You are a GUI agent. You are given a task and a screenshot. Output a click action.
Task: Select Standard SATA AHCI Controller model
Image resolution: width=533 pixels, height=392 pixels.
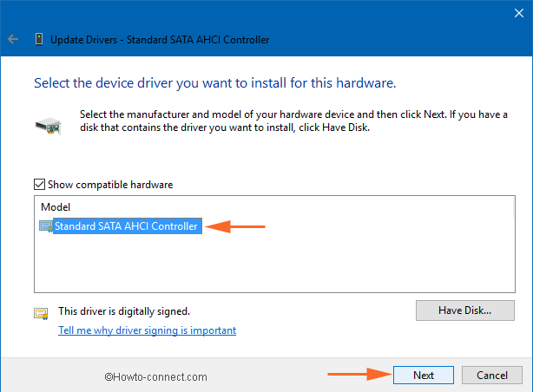tap(126, 226)
